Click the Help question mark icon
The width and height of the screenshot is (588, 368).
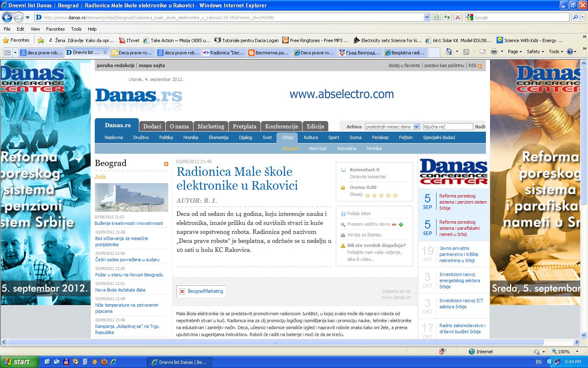tap(570, 52)
